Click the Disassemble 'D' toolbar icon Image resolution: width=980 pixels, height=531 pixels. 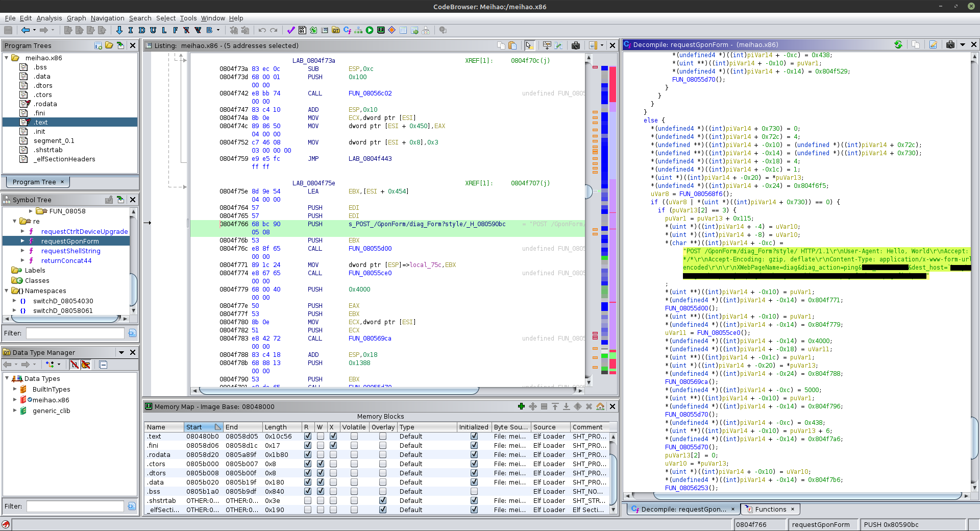pyautogui.click(x=142, y=30)
